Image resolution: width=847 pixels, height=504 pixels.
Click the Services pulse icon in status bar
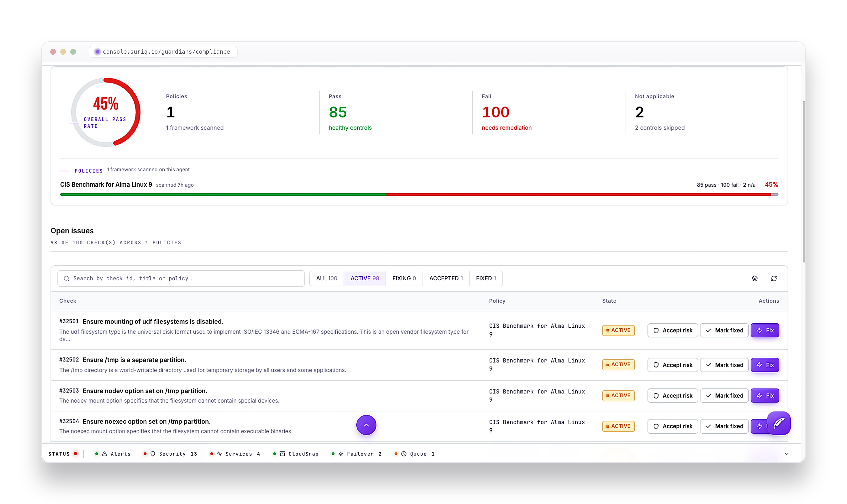(x=219, y=454)
